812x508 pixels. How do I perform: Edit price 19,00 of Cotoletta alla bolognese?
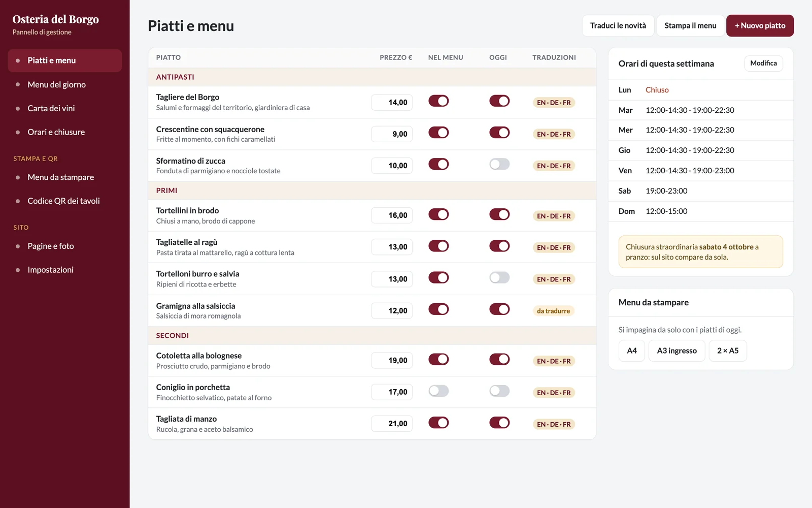pos(392,360)
